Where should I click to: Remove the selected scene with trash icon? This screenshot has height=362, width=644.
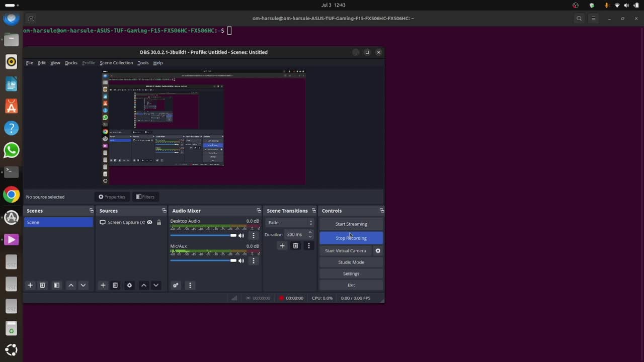[42, 285]
